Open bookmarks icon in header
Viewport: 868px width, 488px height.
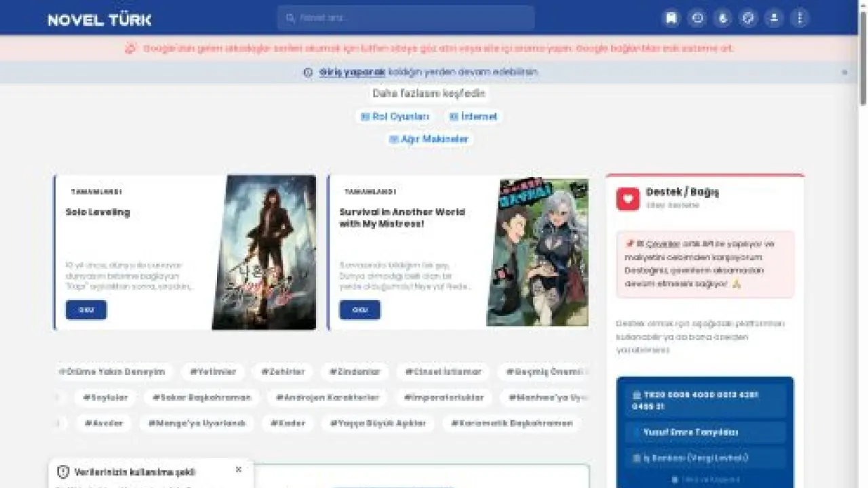[671, 18]
